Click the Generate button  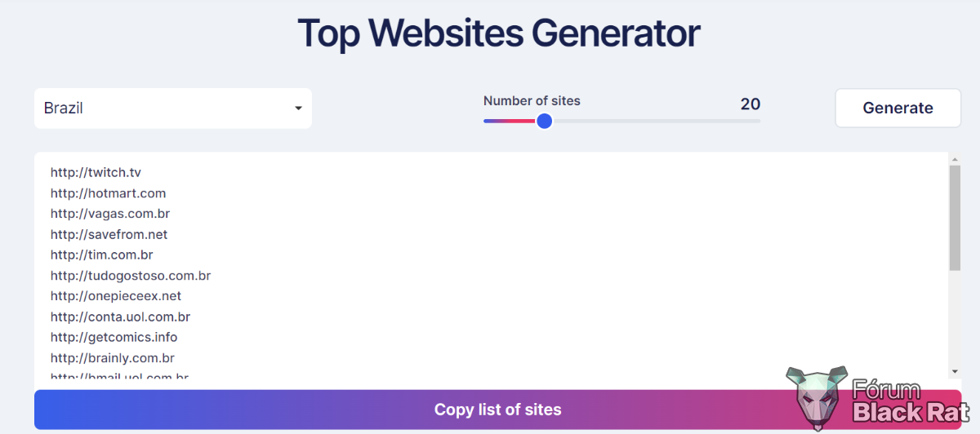click(x=898, y=108)
